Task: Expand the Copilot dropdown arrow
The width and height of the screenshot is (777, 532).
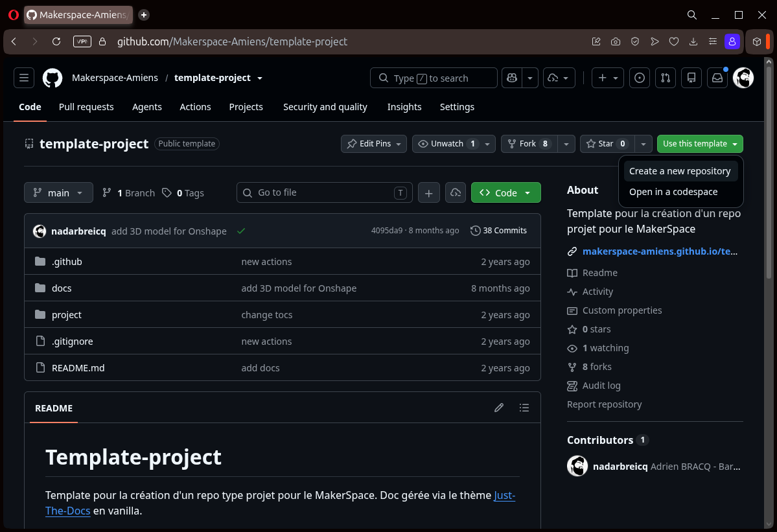Action: (529, 78)
